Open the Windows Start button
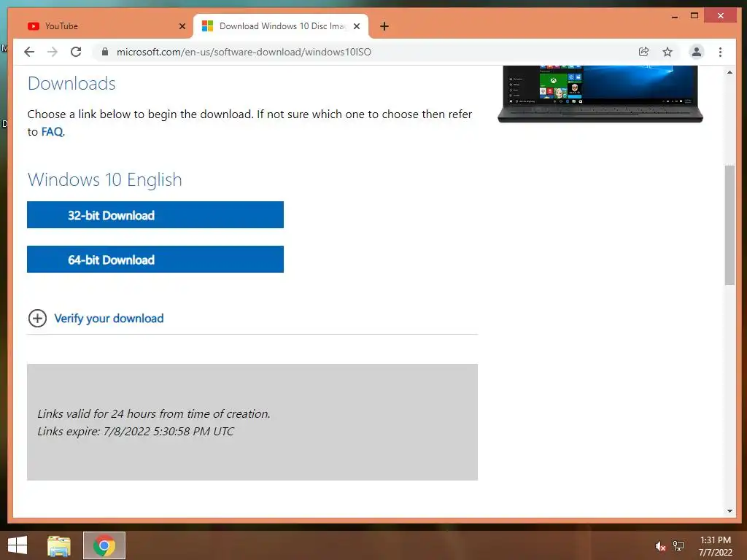 18,545
